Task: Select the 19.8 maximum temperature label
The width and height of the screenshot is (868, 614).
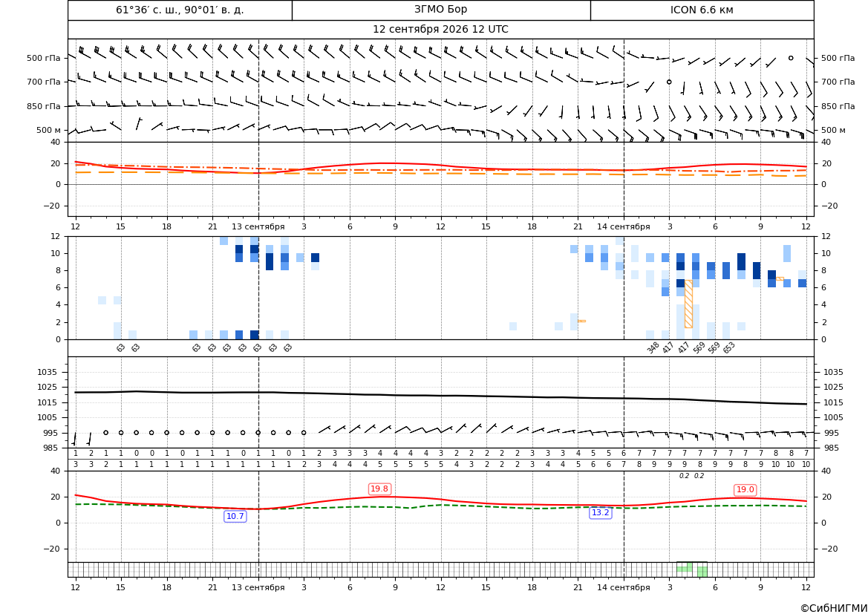Action: (379, 489)
